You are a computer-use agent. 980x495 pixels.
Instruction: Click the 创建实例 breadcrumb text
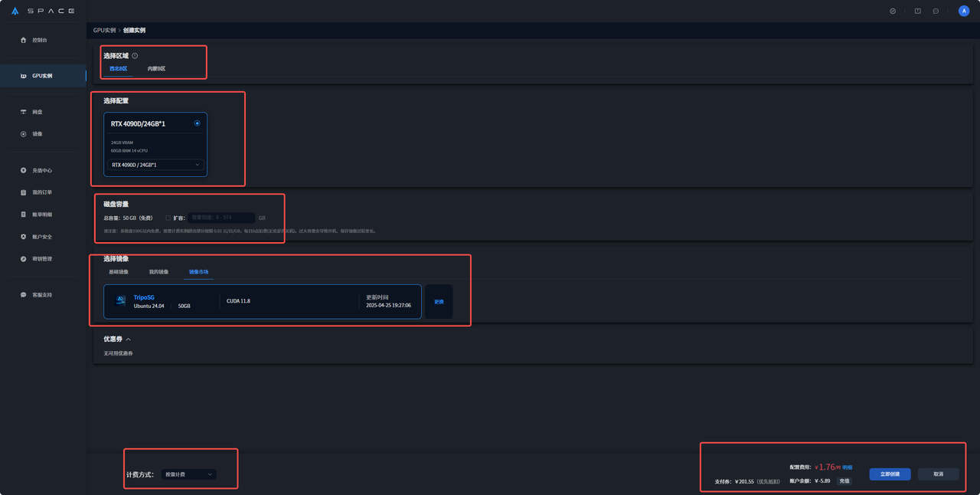pos(134,31)
